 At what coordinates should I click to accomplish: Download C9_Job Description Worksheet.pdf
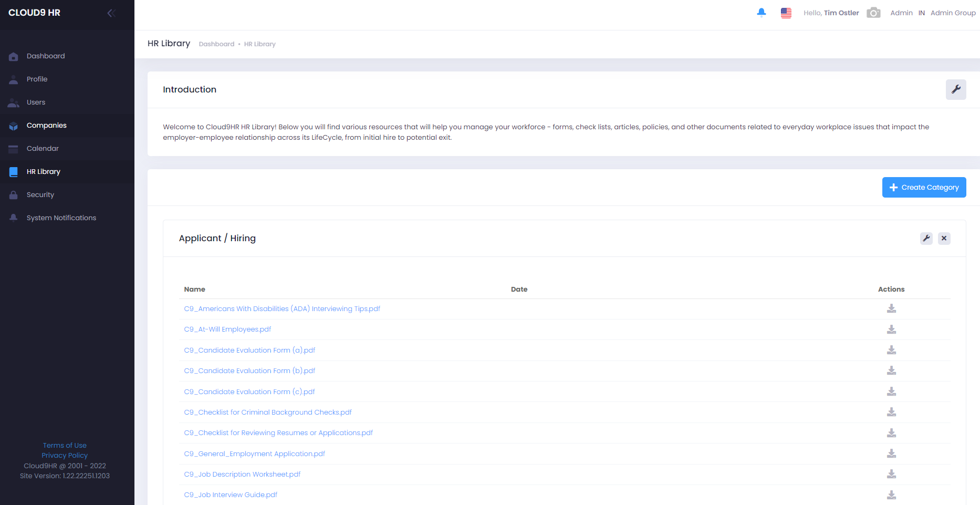tap(891, 474)
